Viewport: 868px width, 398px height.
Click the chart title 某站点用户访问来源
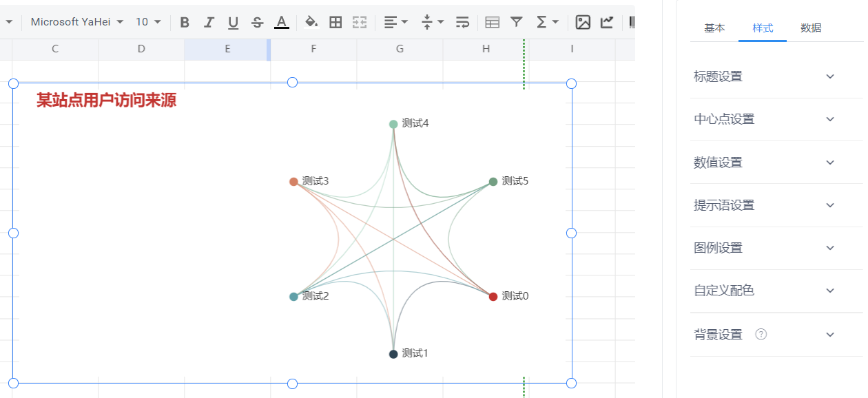(x=106, y=101)
